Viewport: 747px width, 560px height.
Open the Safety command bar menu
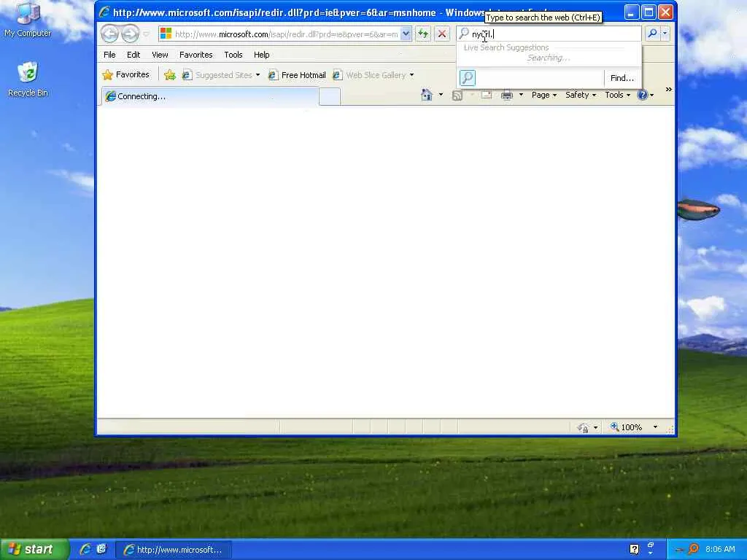click(581, 95)
